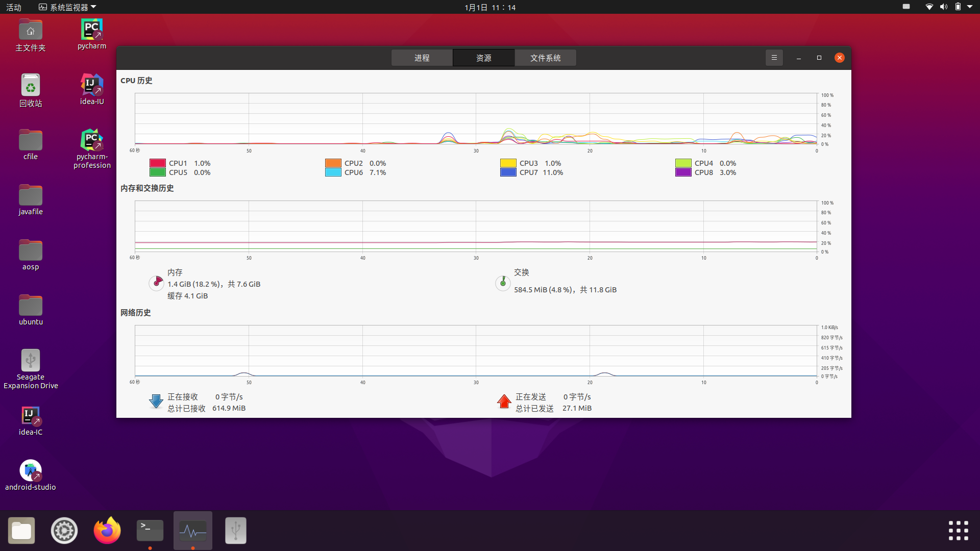
Task: Click the swap usage gauge indicator
Action: [503, 283]
